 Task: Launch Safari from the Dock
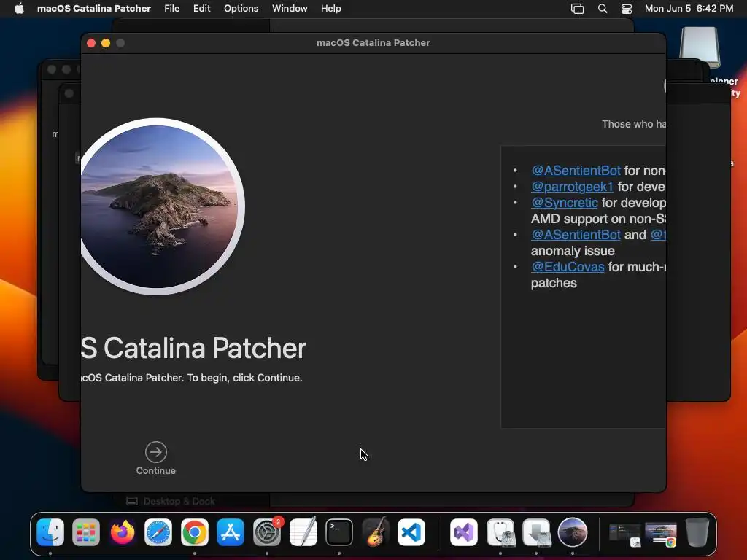point(158,532)
